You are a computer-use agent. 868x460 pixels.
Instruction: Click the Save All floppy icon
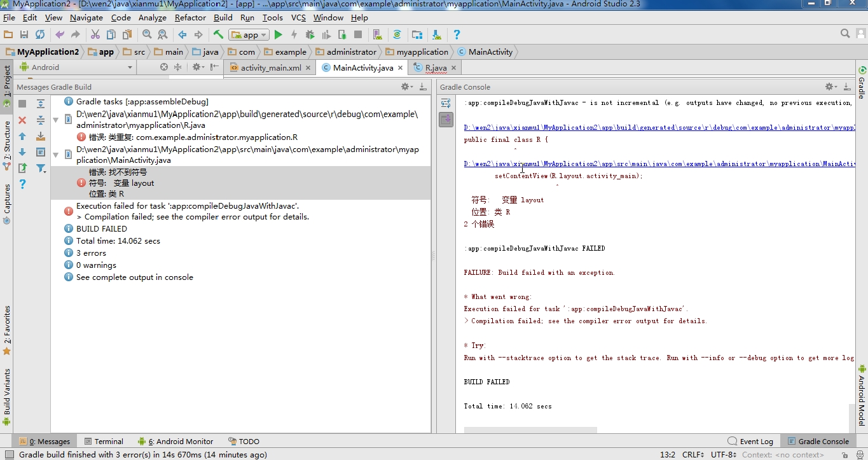point(24,34)
